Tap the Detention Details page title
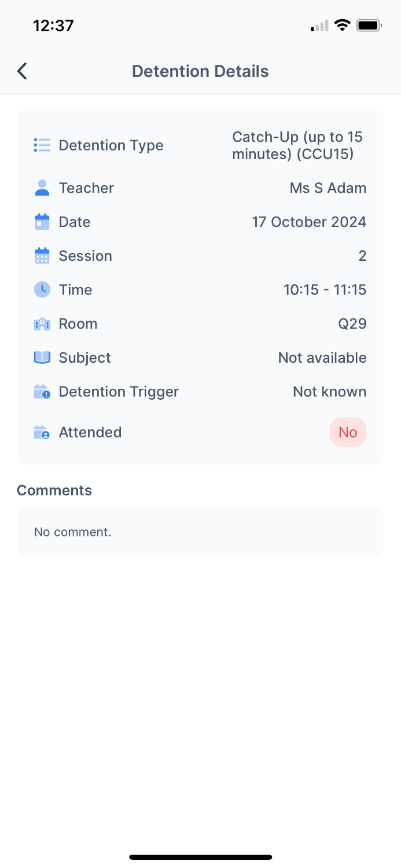The width and height of the screenshot is (401, 868). tap(200, 71)
